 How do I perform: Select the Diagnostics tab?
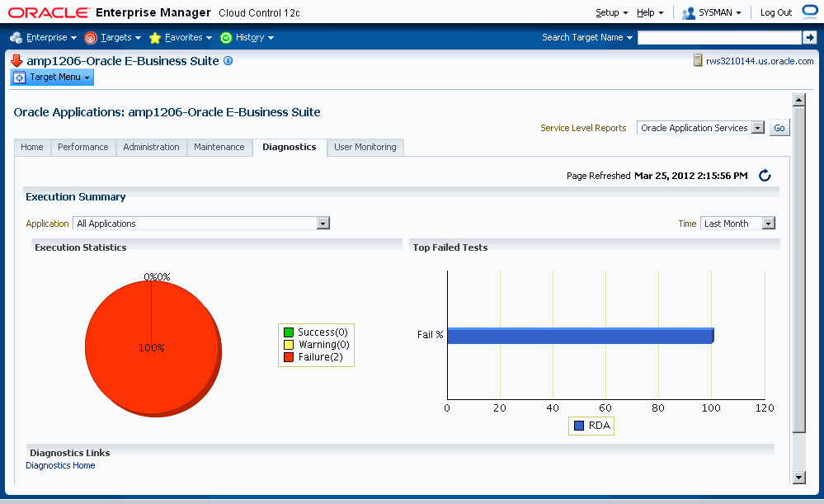click(x=290, y=147)
